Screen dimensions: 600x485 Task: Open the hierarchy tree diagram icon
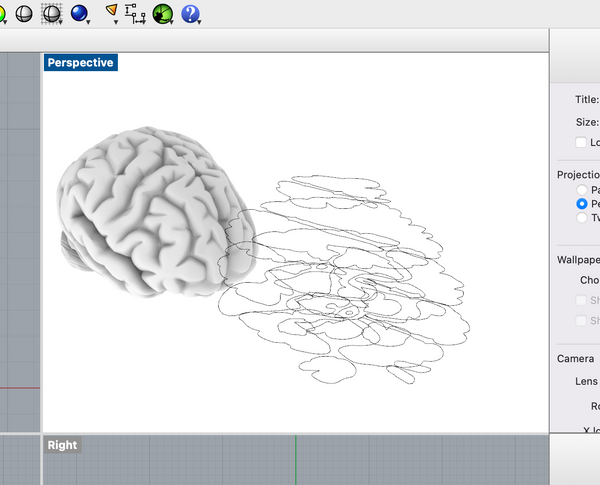136,13
